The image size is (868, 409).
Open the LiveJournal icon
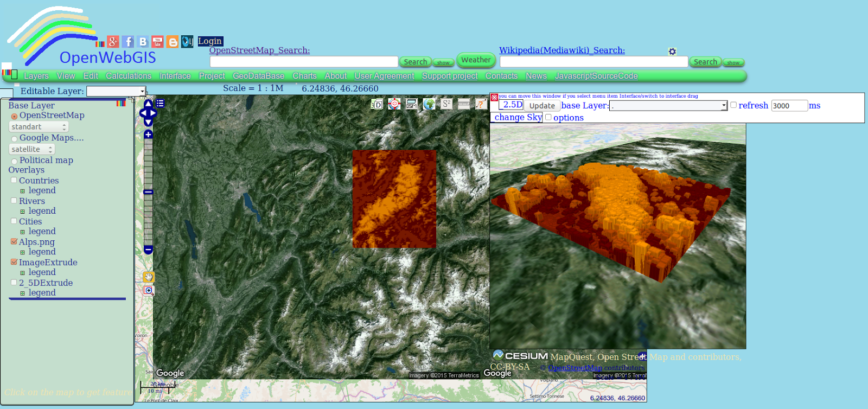coord(187,42)
